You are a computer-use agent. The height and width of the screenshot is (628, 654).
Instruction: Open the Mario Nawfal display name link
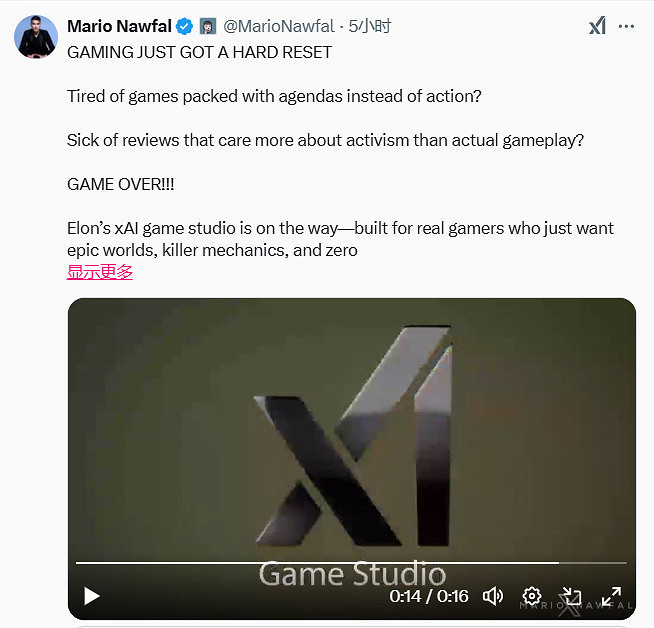[x=119, y=26]
